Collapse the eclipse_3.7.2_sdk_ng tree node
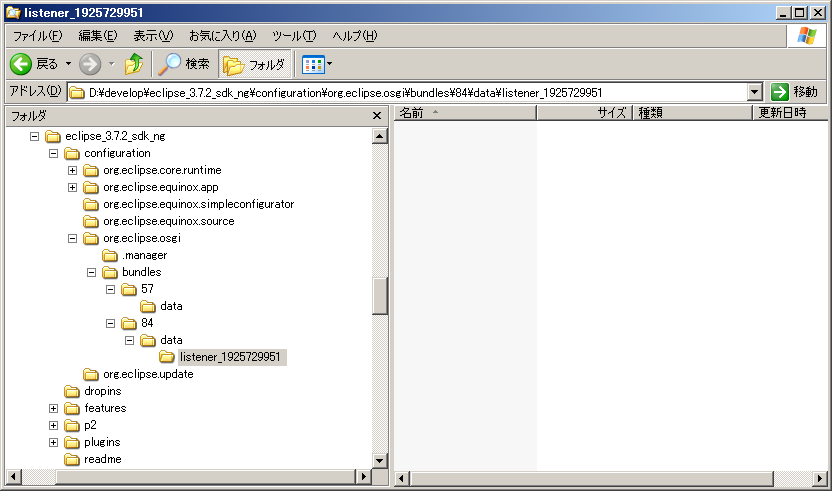This screenshot has height=491, width=832. click(34, 136)
